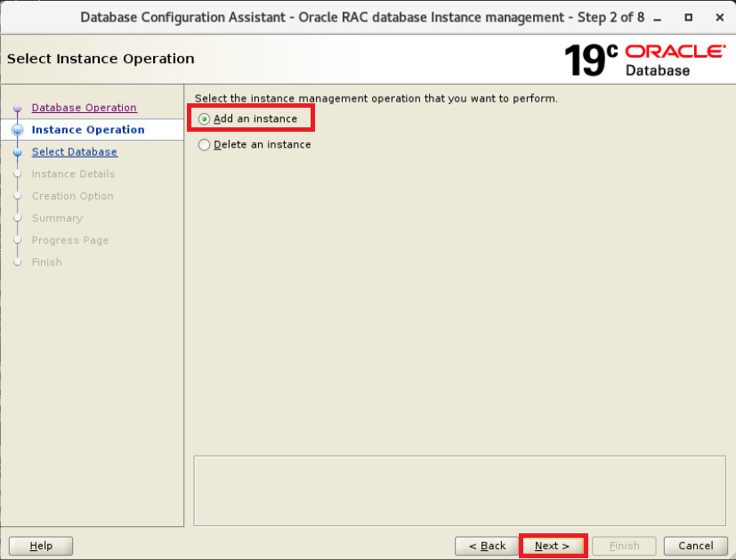The image size is (736, 560).
Task: Click the Database Operation step bullet icon
Action: pyautogui.click(x=18, y=109)
